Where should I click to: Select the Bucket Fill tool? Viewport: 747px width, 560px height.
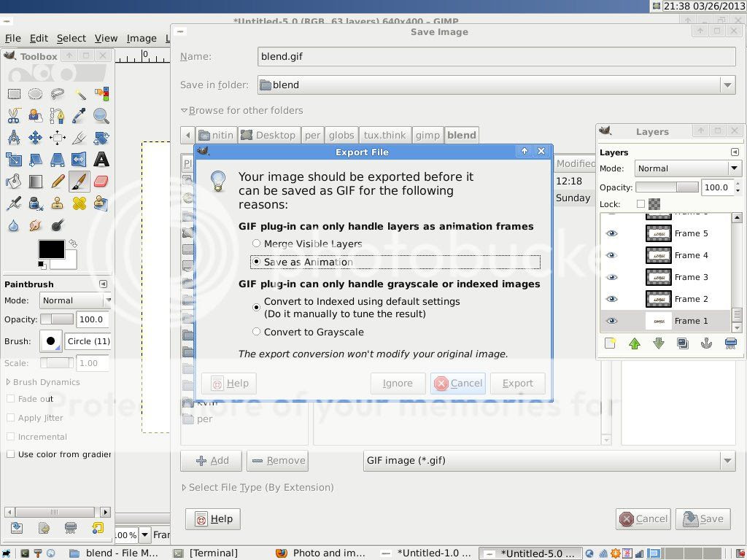[14, 181]
